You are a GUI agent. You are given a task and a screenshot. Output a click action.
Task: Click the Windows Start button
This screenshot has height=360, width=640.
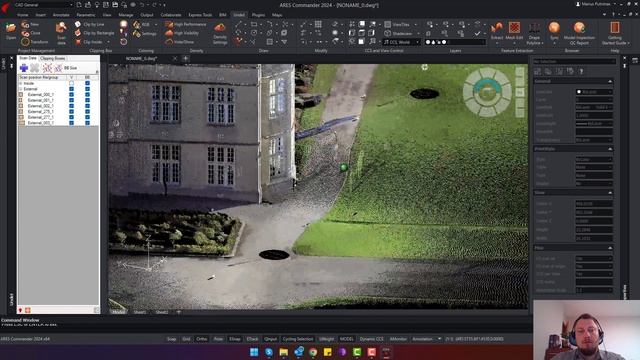click(254, 352)
